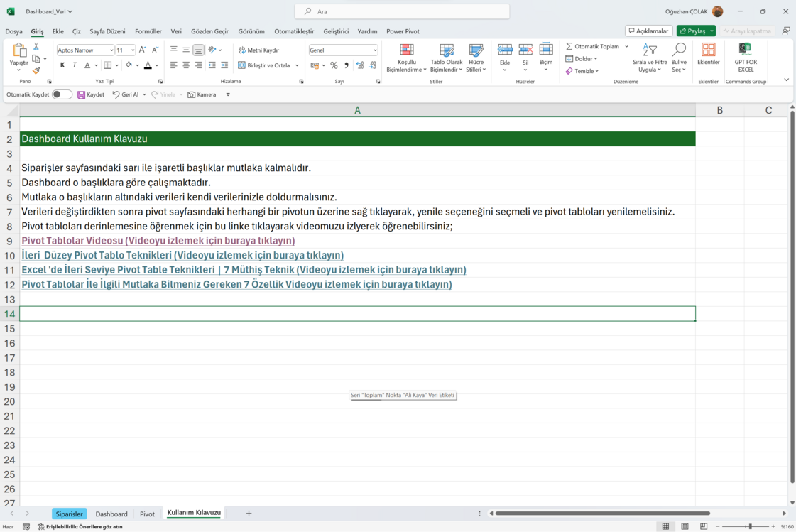Add a new sheet with plus button
This screenshot has height=532, width=796.
point(249,514)
